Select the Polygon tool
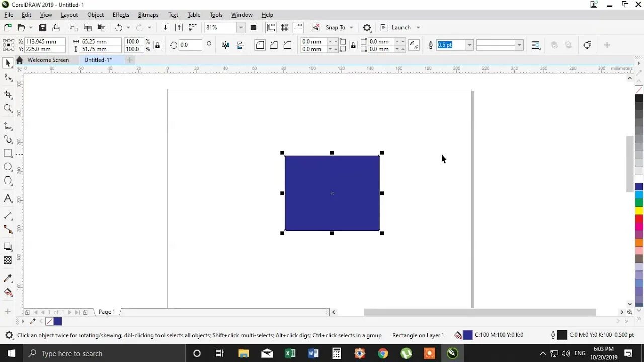644x362 pixels. 8,180
